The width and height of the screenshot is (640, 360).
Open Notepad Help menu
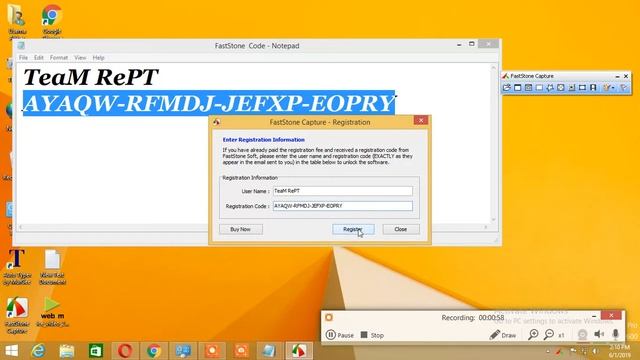pyautogui.click(x=98, y=58)
